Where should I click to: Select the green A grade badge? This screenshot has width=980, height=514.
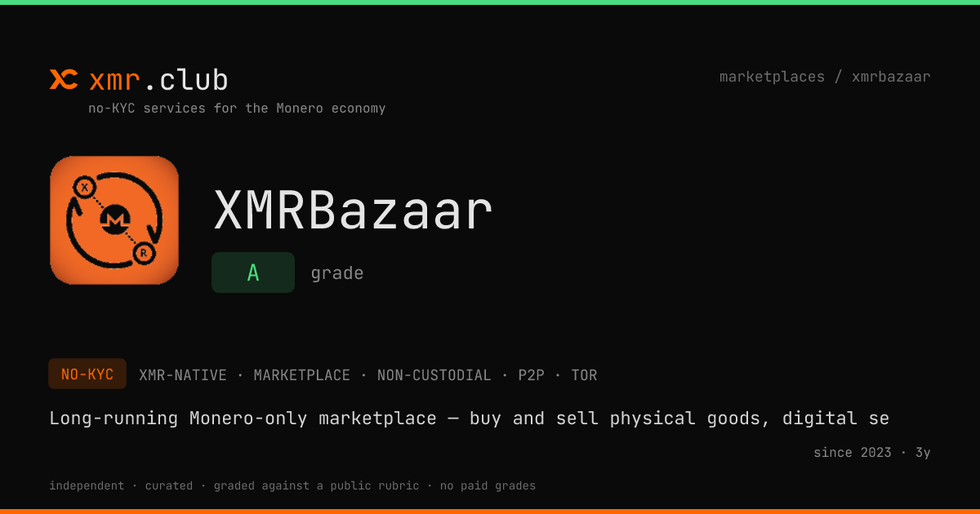click(x=253, y=273)
